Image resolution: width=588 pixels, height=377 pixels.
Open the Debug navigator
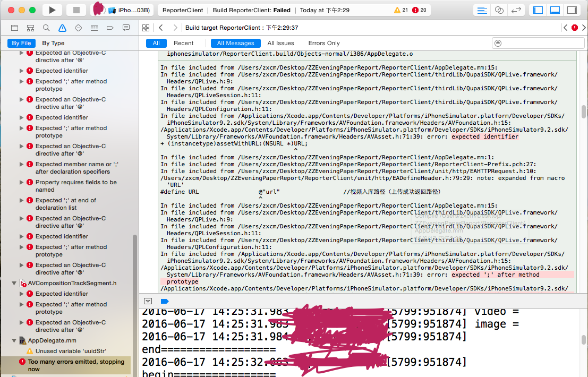(x=94, y=28)
